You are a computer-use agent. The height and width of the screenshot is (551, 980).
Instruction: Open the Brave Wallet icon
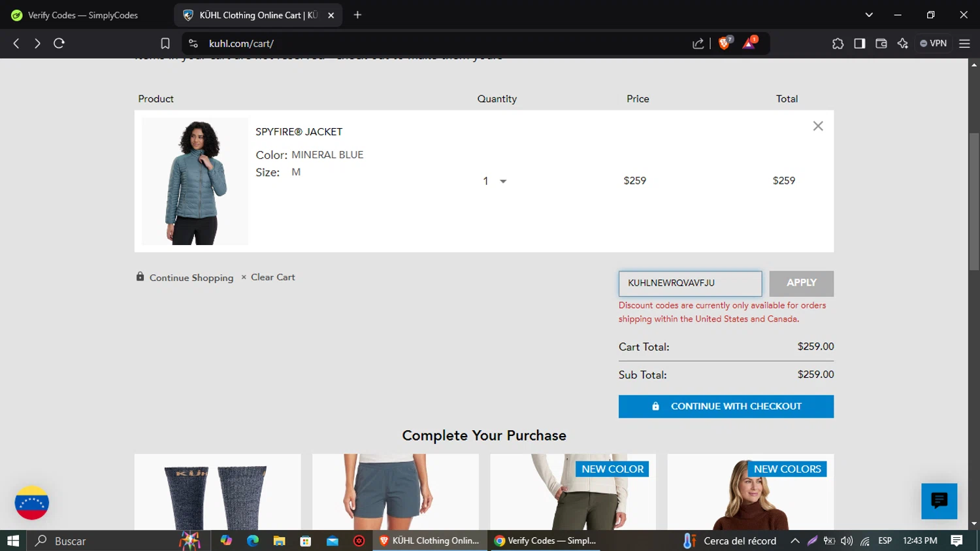[x=881, y=43]
